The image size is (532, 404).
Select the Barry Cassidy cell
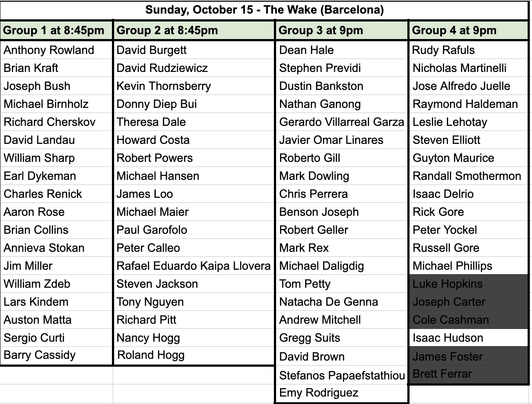[57, 355]
